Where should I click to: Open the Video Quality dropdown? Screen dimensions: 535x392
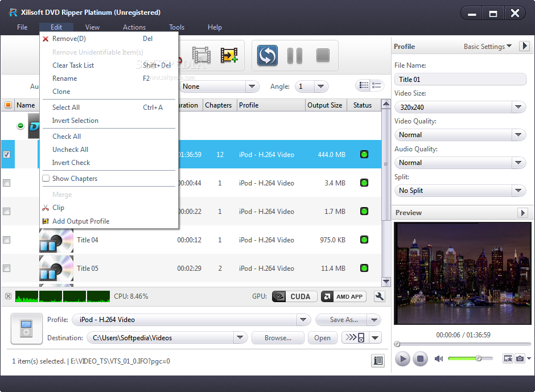(518, 135)
